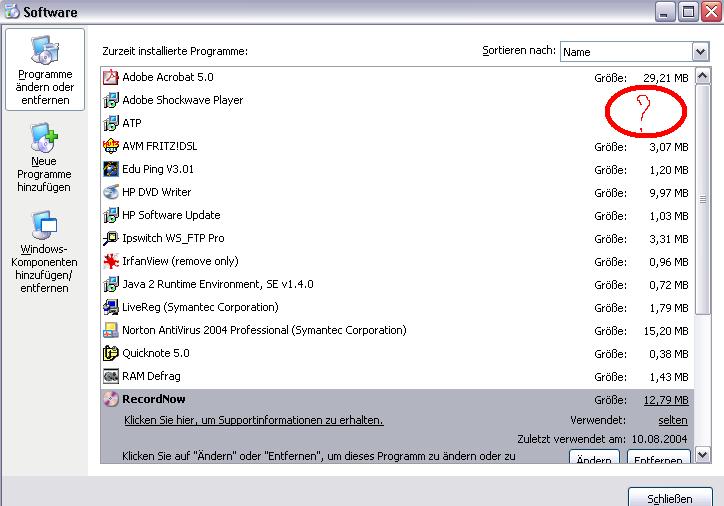Viewport: 724px width, 506px height.
Task: Click the Software window title icon
Action: click(x=12, y=11)
